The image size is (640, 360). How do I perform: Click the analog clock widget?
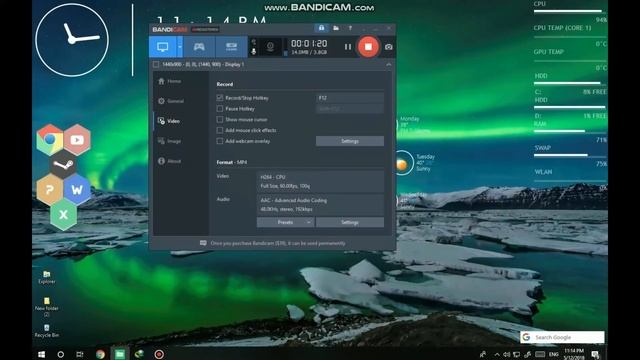tap(72, 40)
